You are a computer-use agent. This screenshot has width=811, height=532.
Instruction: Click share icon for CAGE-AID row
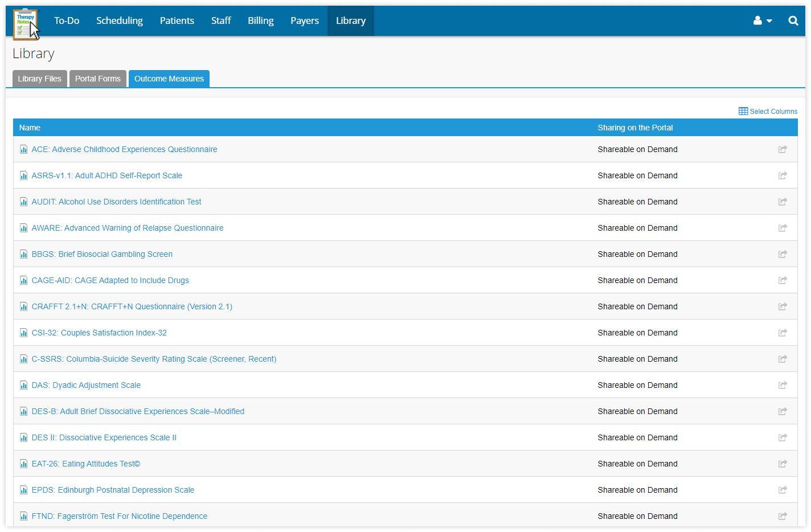click(x=783, y=280)
